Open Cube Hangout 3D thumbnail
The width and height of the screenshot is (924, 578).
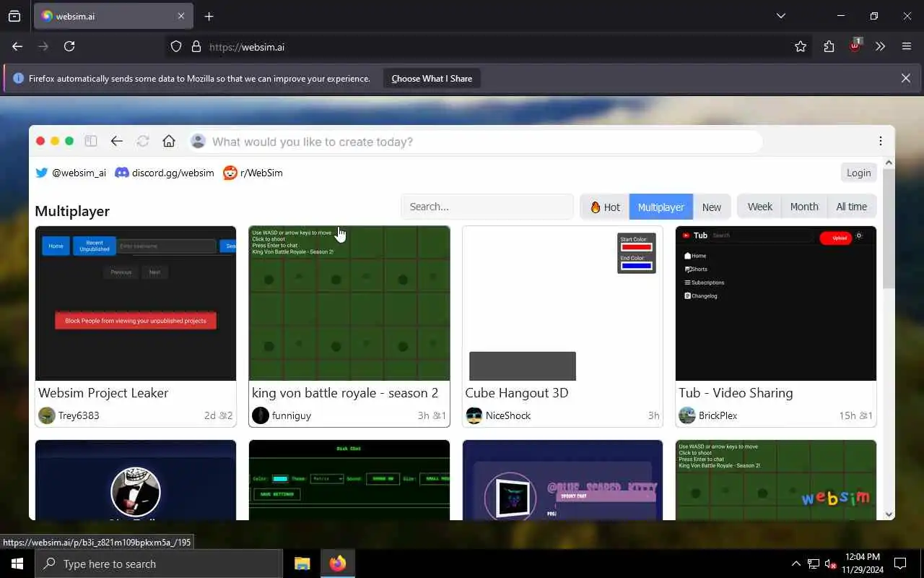pyautogui.click(x=562, y=303)
